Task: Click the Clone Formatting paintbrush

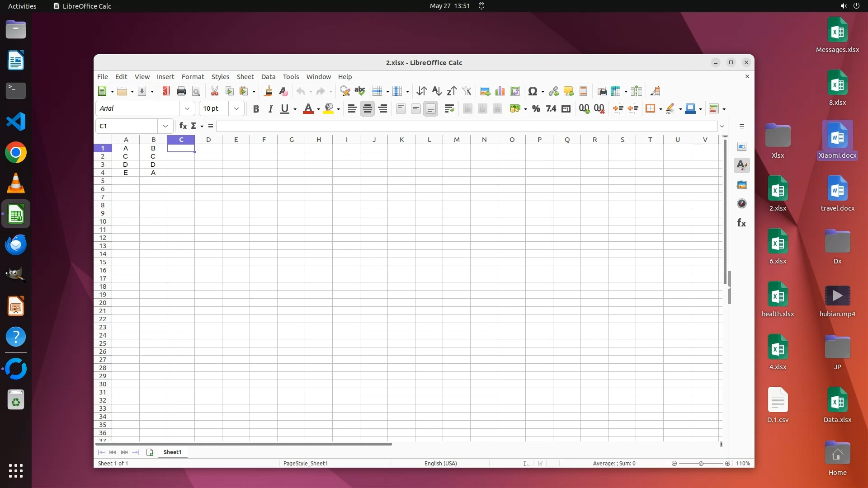Action: point(268,91)
